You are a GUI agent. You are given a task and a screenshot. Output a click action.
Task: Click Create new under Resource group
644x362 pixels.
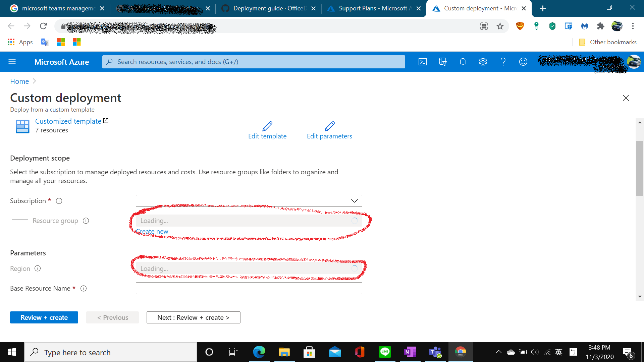[x=152, y=231]
